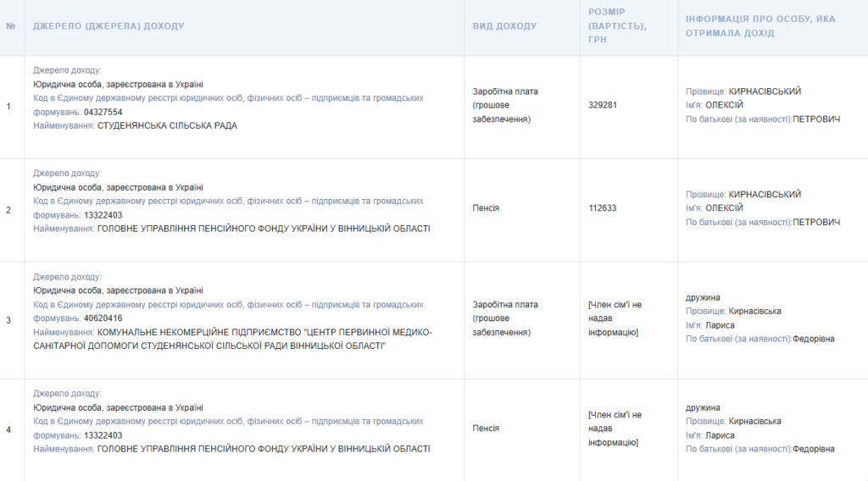Image resolution: width=868 pixels, height=481 pixels.
Task: Click the "Джерело (джерела) доходу" column header
Action: click(108, 26)
